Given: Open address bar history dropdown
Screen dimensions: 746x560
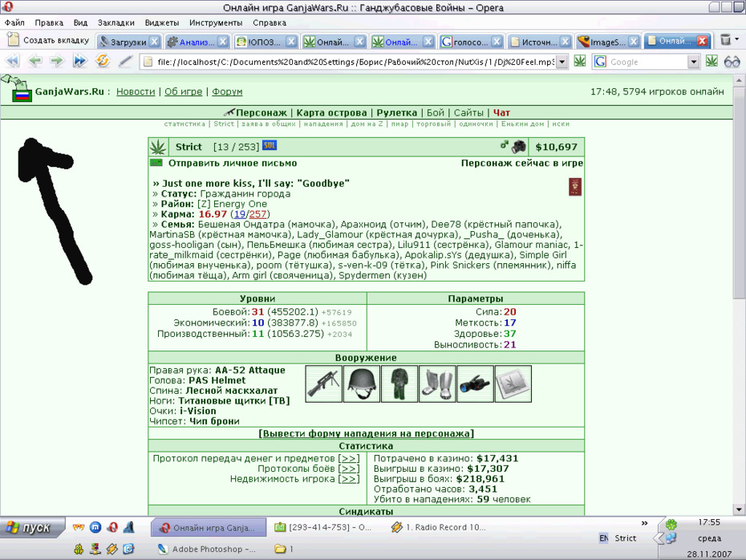Looking at the screenshot, I should click(562, 62).
